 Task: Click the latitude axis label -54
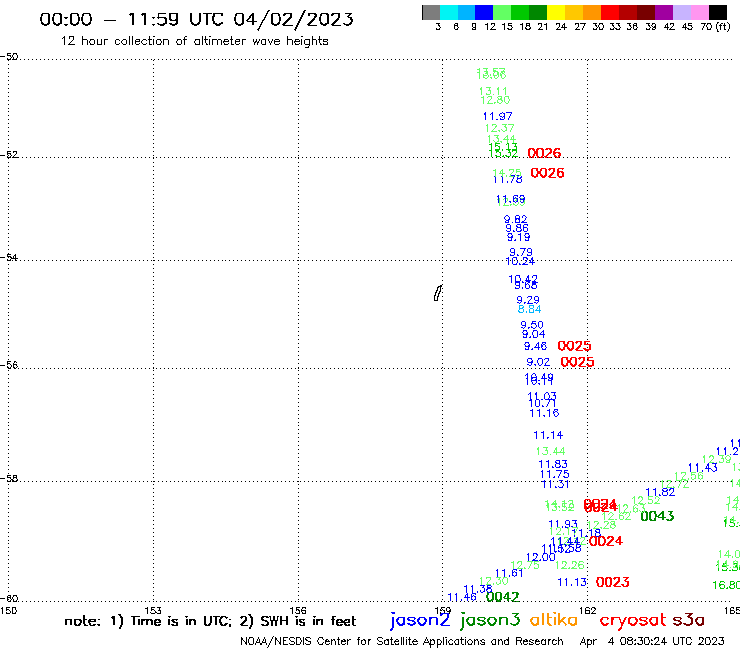pos(9,258)
